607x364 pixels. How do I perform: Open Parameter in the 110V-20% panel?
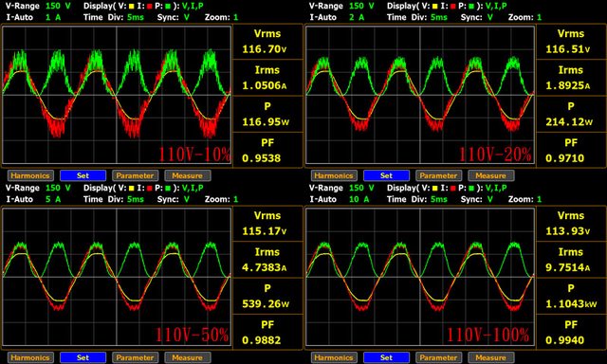tap(438, 175)
